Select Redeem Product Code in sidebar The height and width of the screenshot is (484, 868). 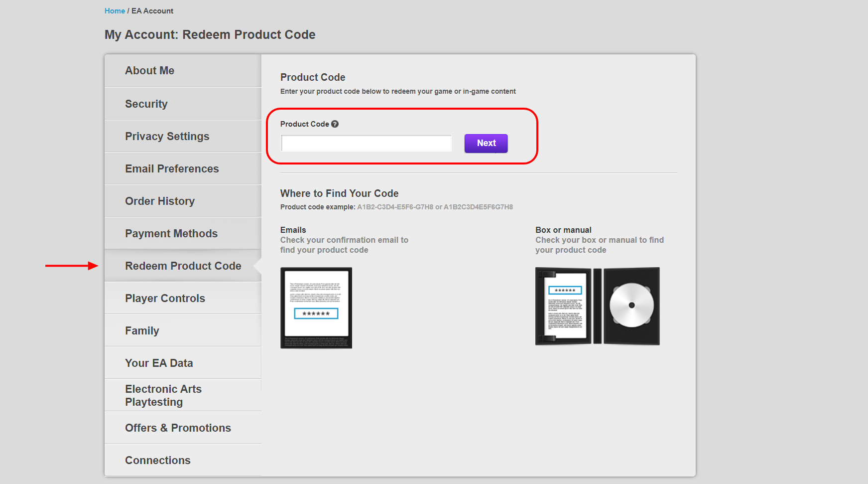tap(183, 266)
